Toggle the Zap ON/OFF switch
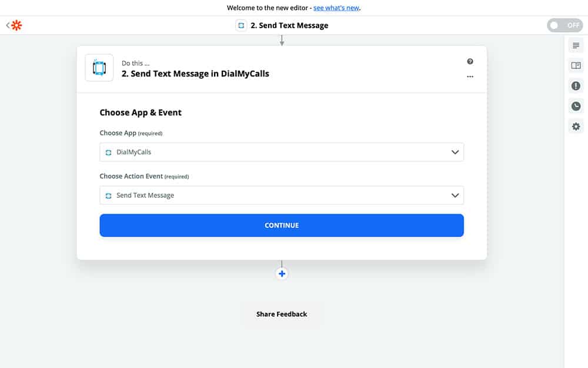This screenshot has height=368, width=588. (x=564, y=25)
